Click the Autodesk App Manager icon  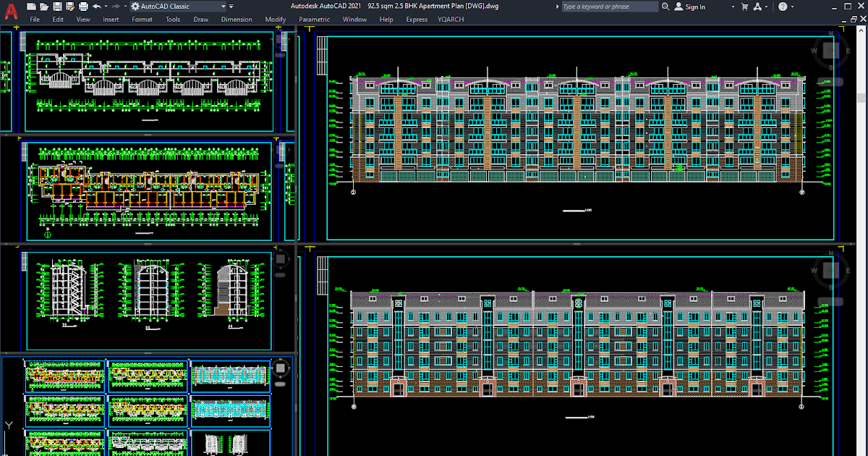click(758, 7)
